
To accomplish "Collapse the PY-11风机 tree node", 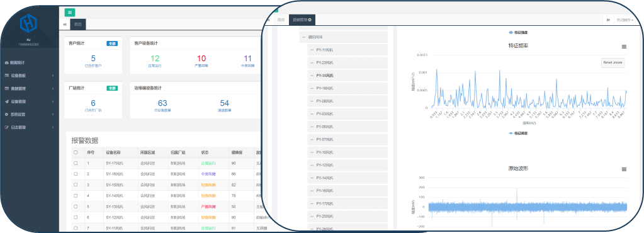I will [x=311, y=50].
